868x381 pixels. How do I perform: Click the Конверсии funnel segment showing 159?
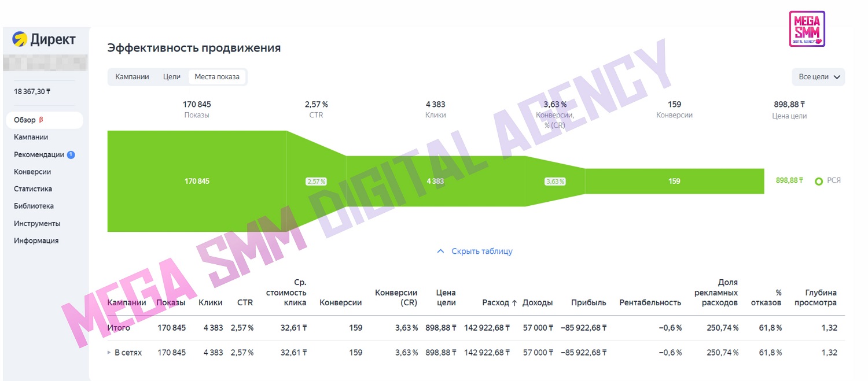pyautogui.click(x=674, y=181)
